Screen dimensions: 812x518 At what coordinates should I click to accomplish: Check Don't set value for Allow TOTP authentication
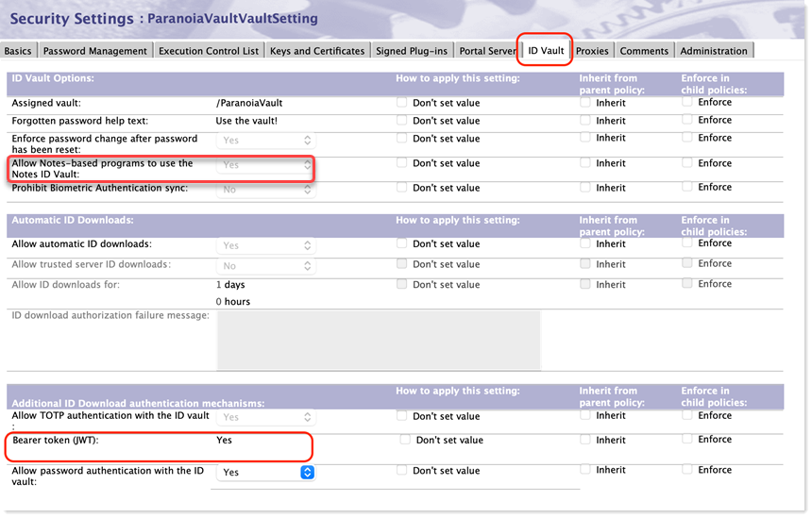(x=401, y=415)
